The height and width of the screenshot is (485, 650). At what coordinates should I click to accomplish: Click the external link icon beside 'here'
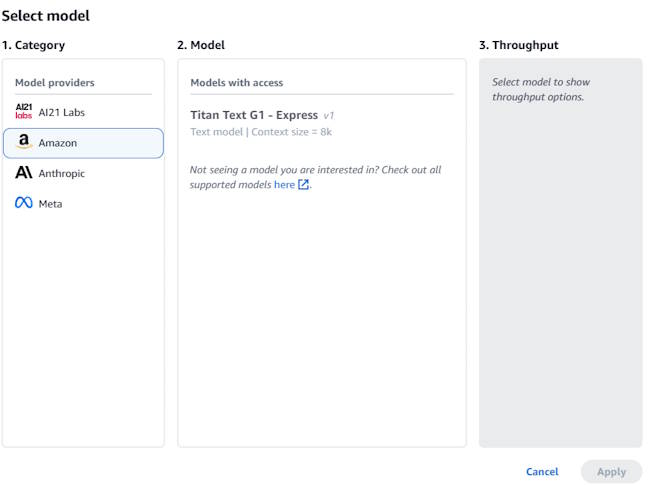[304, 185]
